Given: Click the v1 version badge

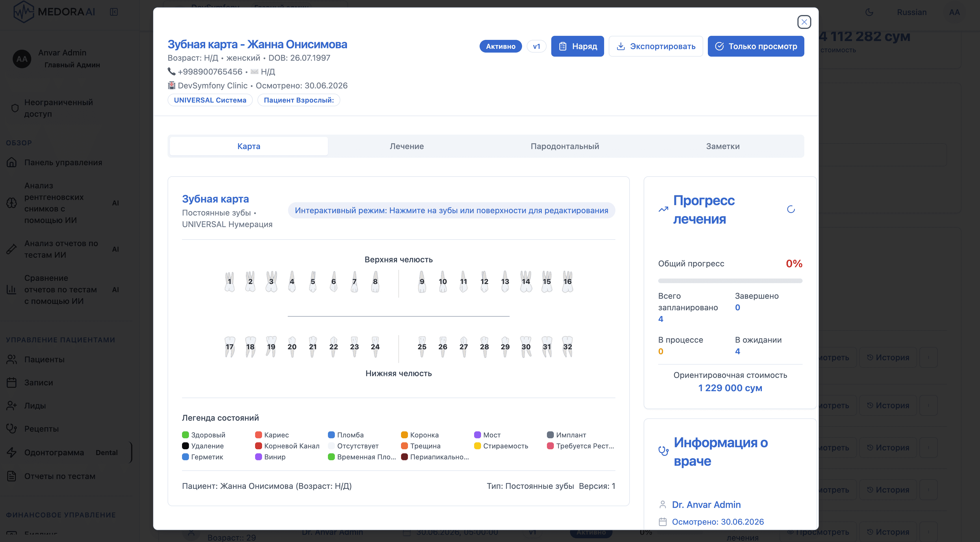Looking at the screenshot, I should point(537,47).
